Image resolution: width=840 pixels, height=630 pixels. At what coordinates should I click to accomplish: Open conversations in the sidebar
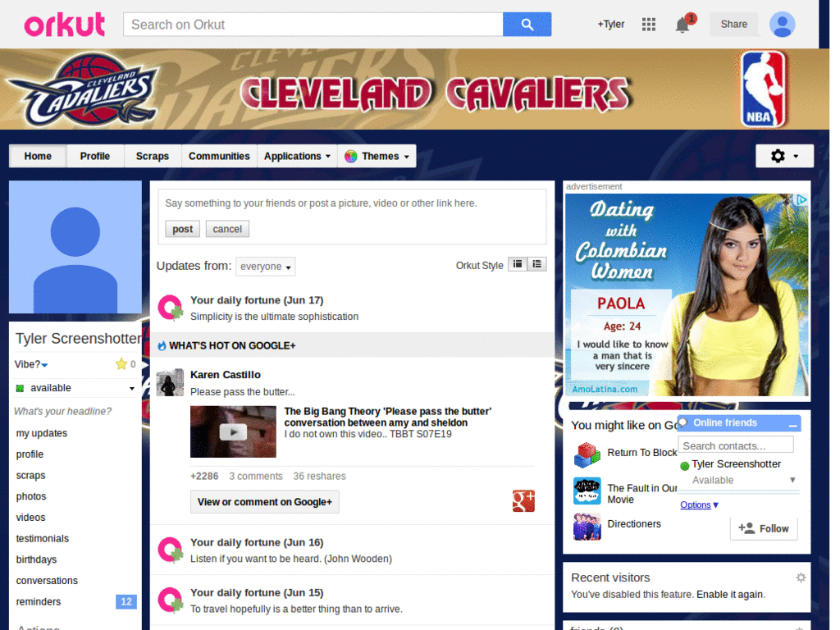coord(47,581)
